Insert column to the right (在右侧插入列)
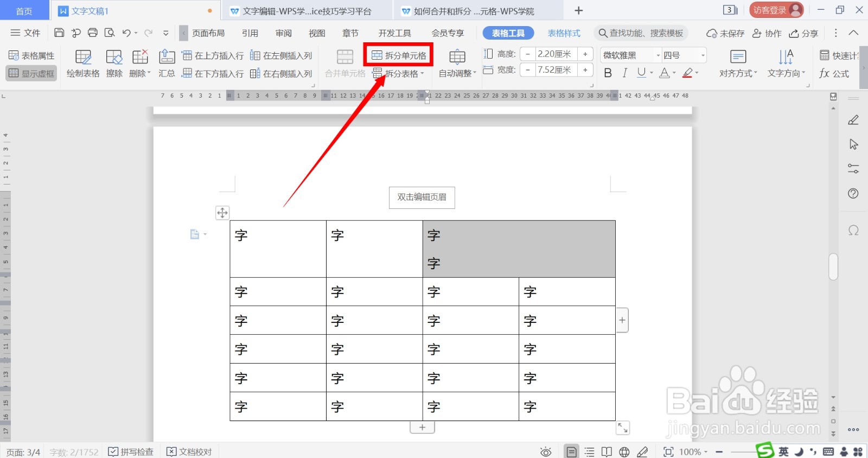Image resolution: width=868 pixels, height=458 pixels. tap(281, 73)
